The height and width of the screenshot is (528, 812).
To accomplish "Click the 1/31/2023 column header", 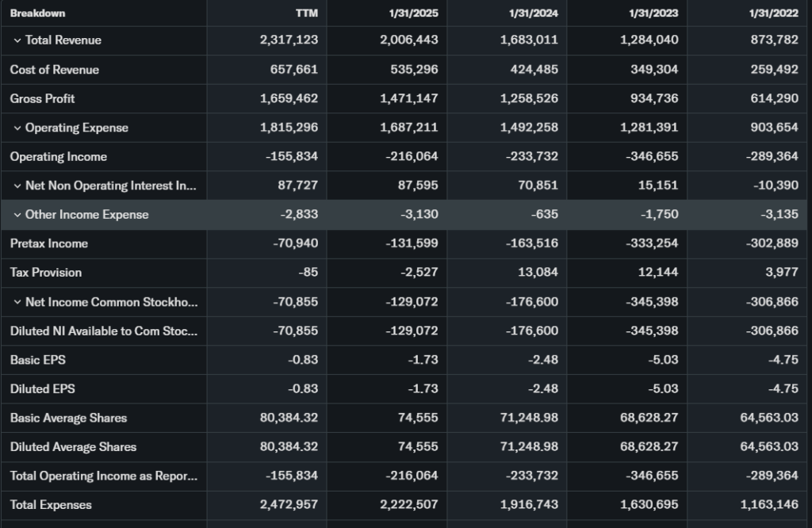I will 653,13.
